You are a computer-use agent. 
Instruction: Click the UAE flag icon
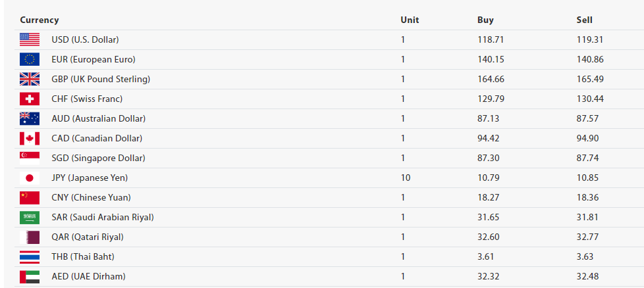click(30, 276)
